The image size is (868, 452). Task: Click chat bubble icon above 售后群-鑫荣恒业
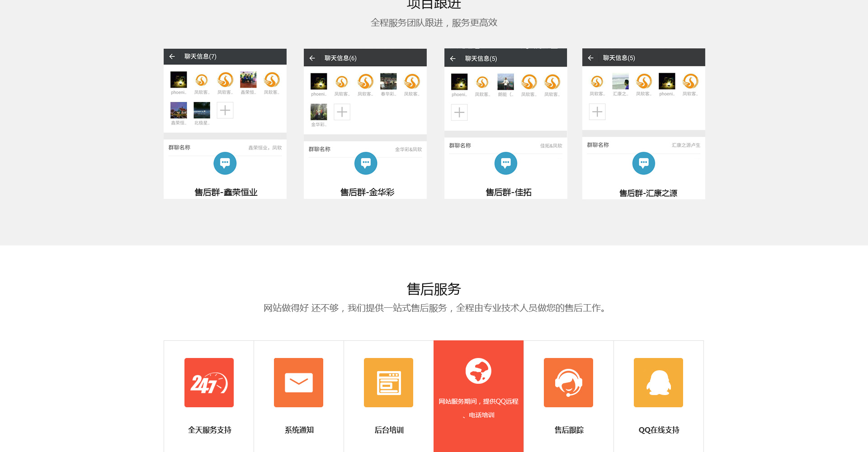coord(225,163)
